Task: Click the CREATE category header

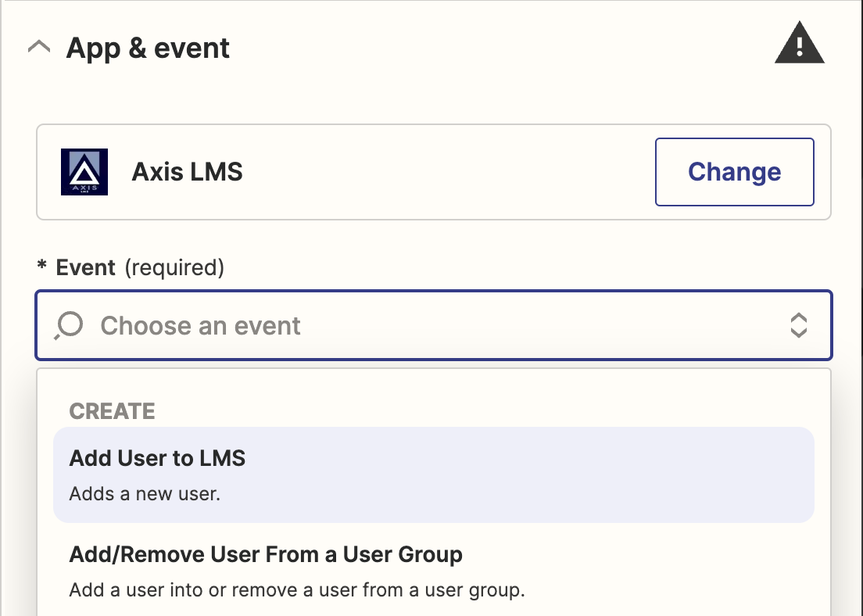Action: click(x=112, y=411)
